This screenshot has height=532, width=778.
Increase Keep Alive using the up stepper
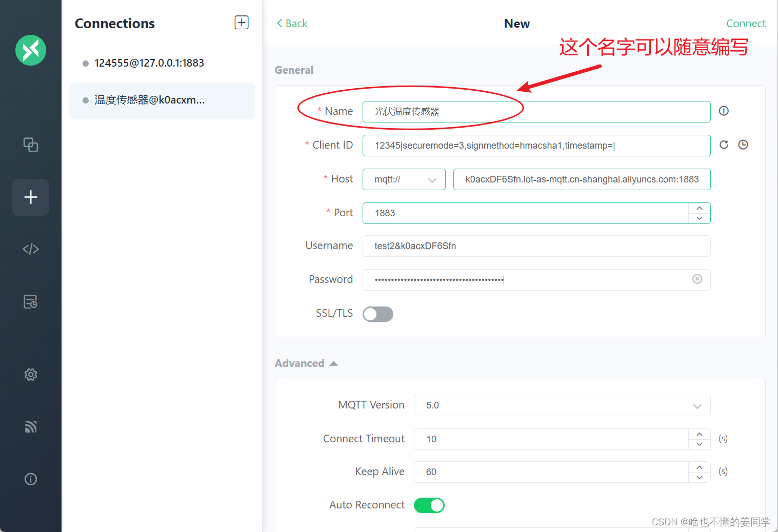(699, 467)
